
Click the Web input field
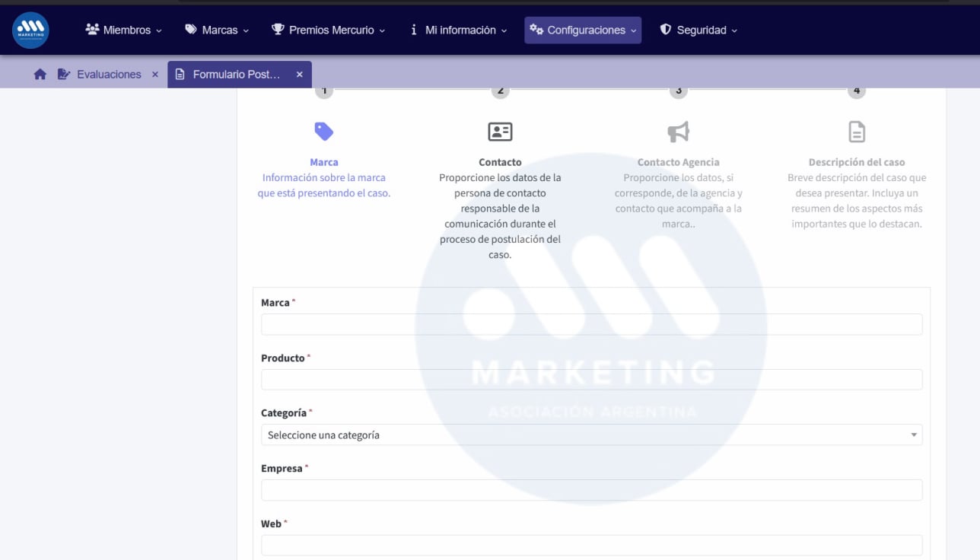(591, 545)
